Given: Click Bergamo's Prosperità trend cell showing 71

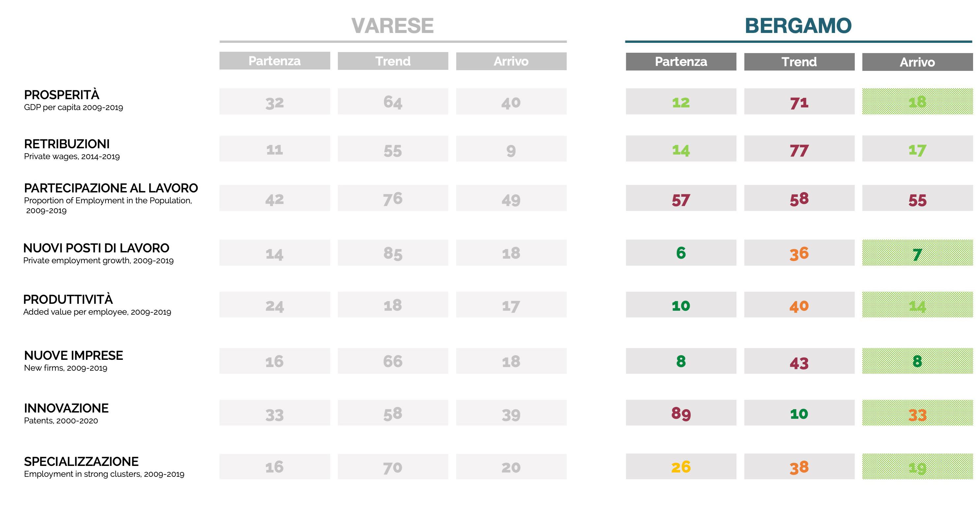Looking at the screenshot, I should [799, 102].
